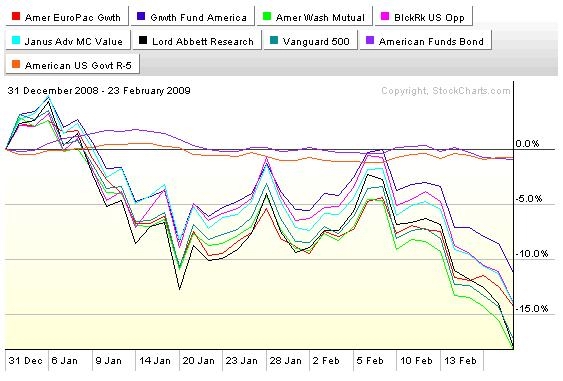Select the 5 Feb date marker
This screenshot has width=563, height=381.
click(370, 360)
